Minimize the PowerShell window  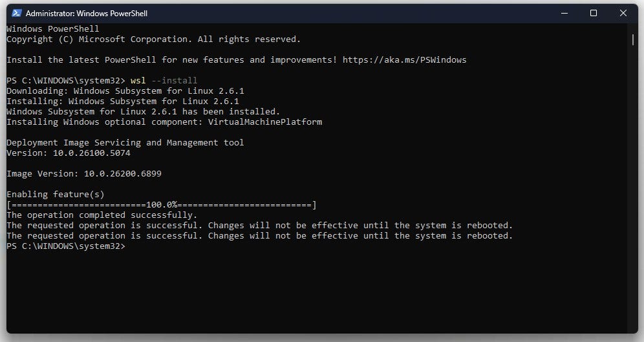(x=564, y=13)
